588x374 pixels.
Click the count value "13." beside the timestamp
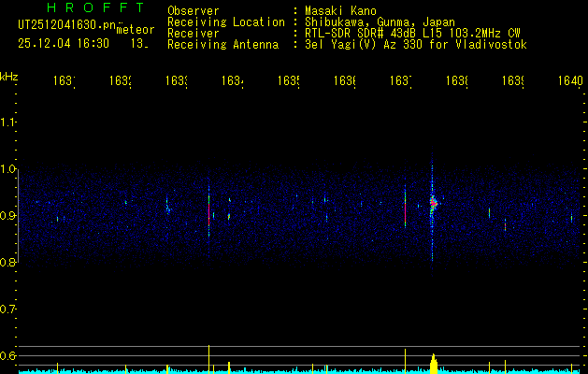139,44
